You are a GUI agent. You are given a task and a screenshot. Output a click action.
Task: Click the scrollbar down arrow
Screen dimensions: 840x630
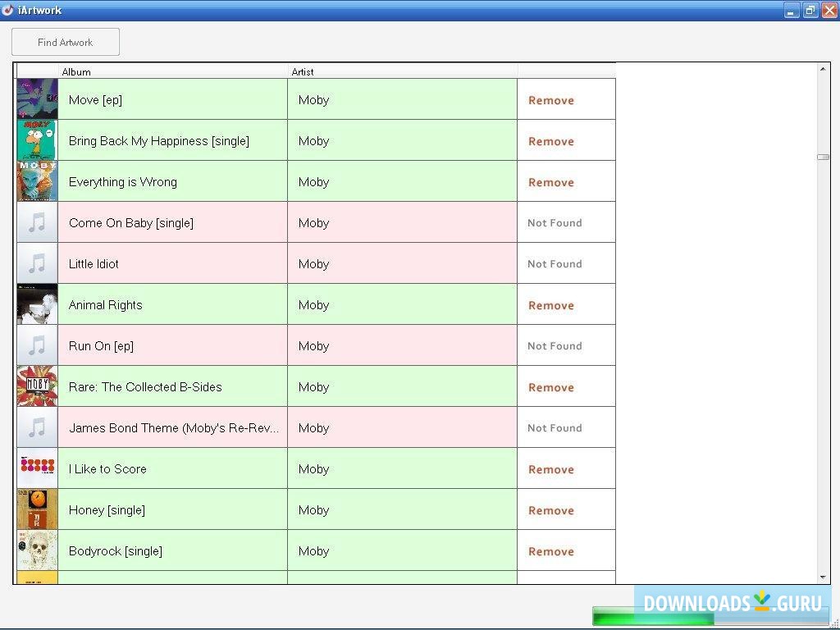(823, 577)
